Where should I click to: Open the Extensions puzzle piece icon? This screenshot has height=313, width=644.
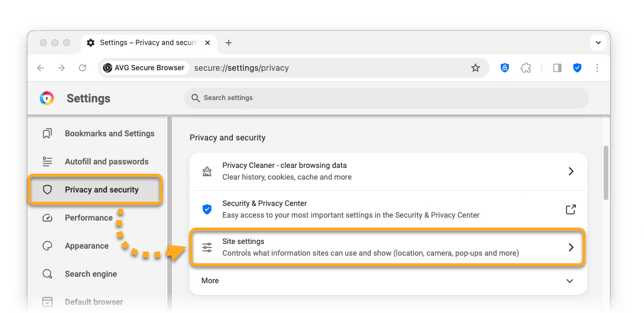[526, 68]
